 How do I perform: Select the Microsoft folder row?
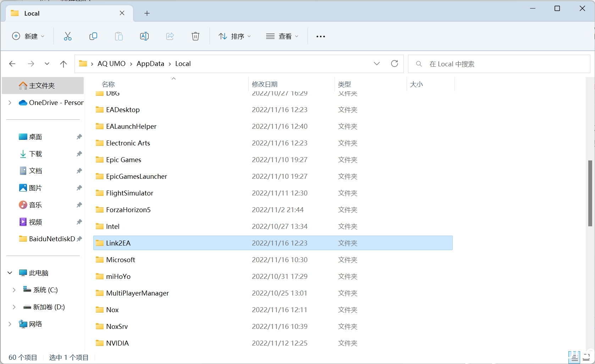pyautogui.click(x=273, y=260)
